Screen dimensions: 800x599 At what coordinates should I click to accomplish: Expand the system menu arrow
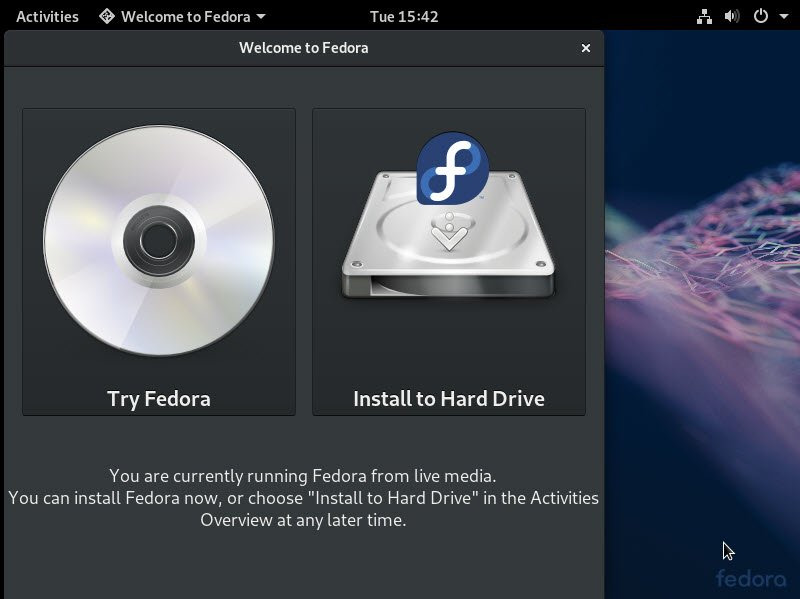coord(784,16)
